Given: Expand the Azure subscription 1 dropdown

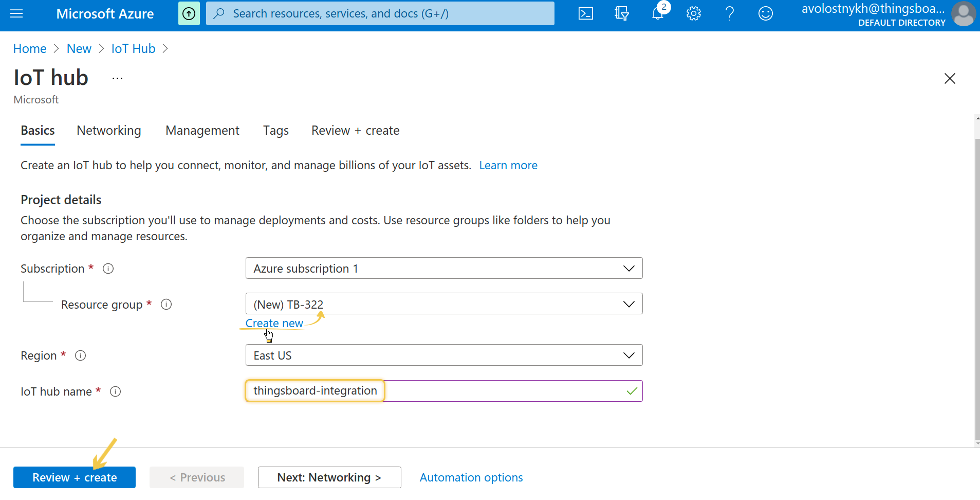Looking at the screenshot, I should (444, 268).
